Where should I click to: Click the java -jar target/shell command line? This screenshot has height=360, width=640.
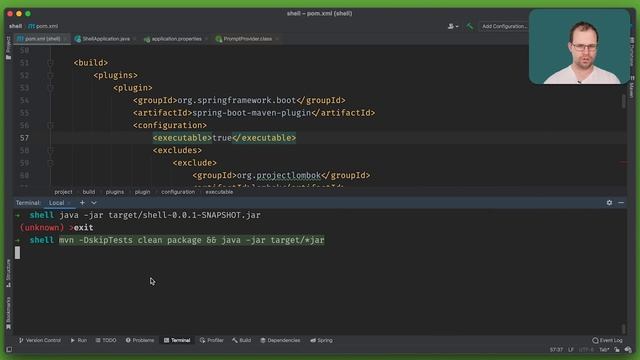[x=160, y=215]
